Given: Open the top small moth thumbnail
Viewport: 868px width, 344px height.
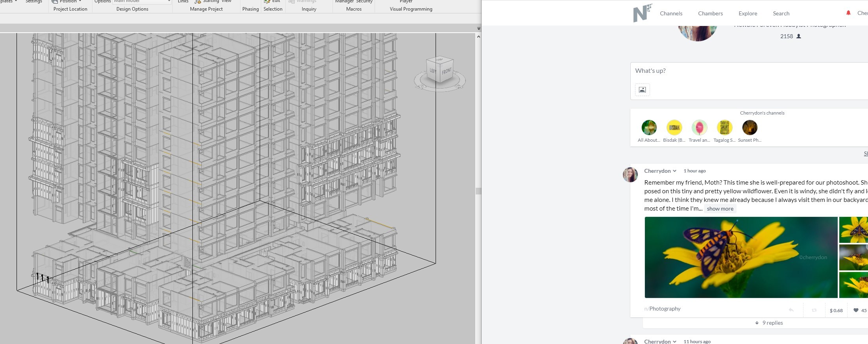Looking at the screenshot, I should (853, 230).
